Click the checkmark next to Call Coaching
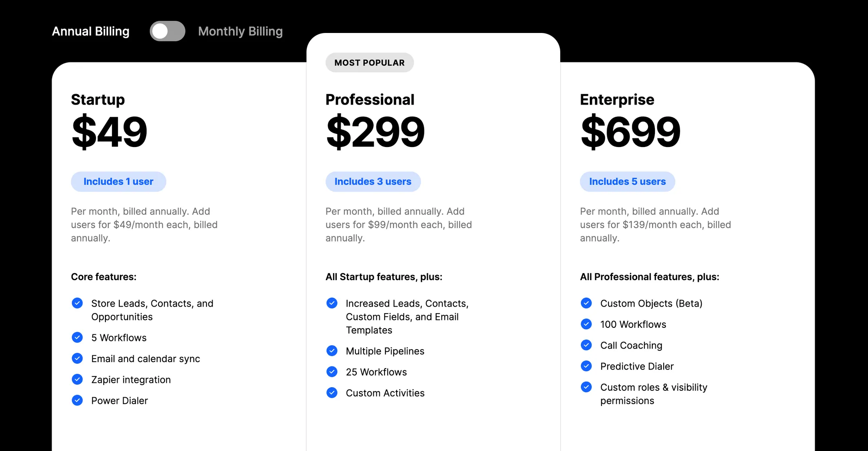The width and height of the screenshot is (868, 451). coord(586,345)
